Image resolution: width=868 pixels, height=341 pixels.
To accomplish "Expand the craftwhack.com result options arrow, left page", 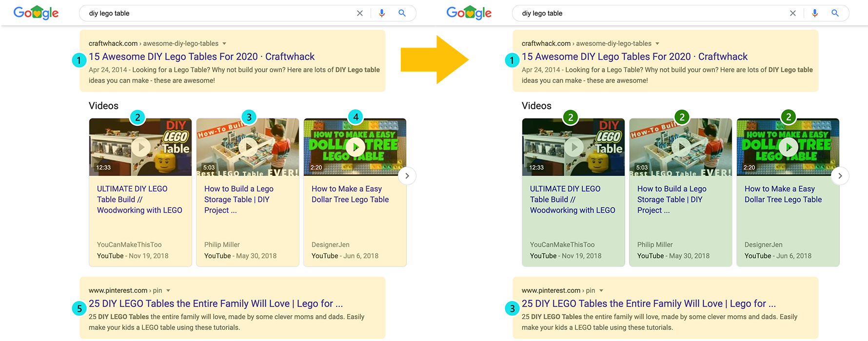I will pyautogui.click(x=224, y=44).
